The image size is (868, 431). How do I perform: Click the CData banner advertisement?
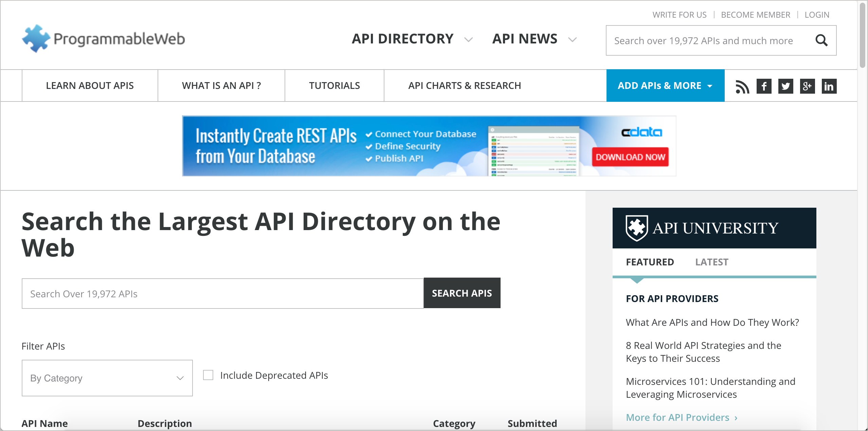pyautogui.click(x=429, y=146)
